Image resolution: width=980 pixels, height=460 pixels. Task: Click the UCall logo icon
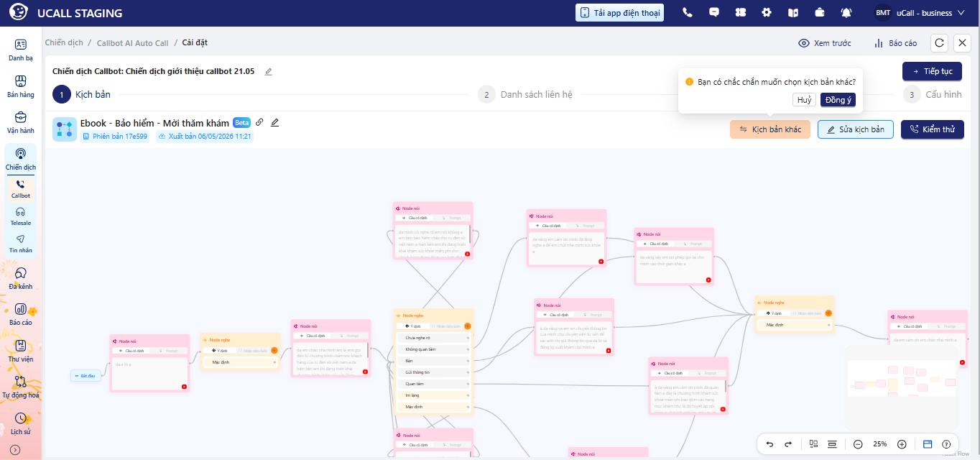tap(19, 13)
